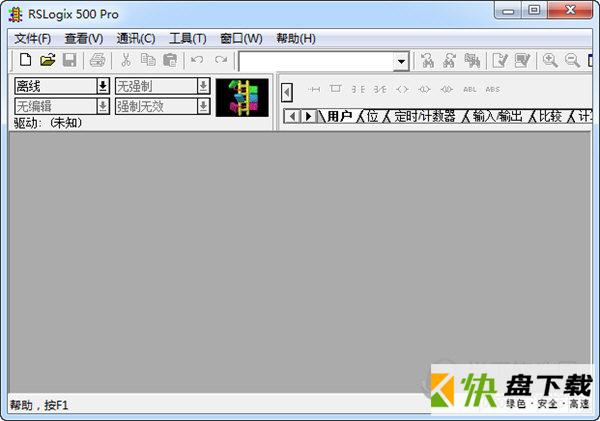Insert a branch instruction icon
This screenshot has height=421, width=600.
click(x=336, y=89)
